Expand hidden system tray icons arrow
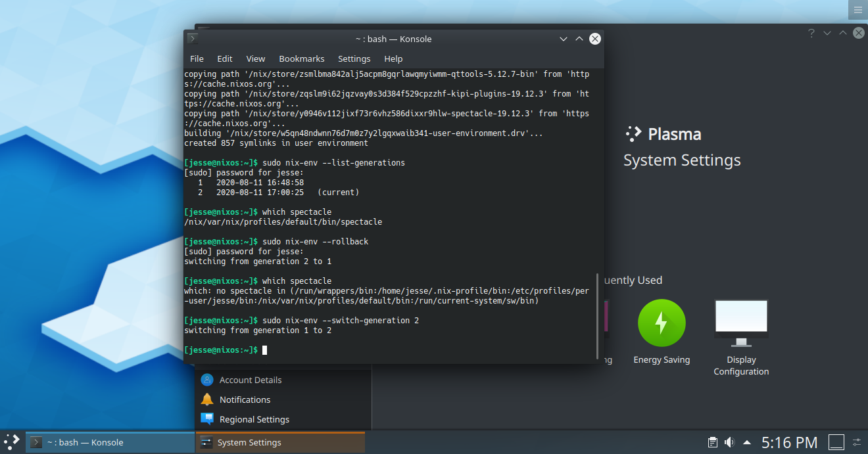The width and height of the screenshot is (868, 454). [x=747, y=442]
